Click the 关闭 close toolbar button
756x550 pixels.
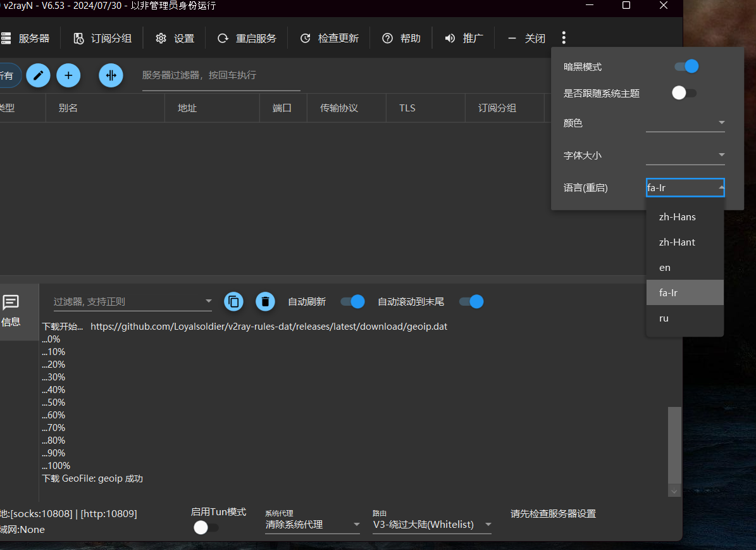click(526, 39)
